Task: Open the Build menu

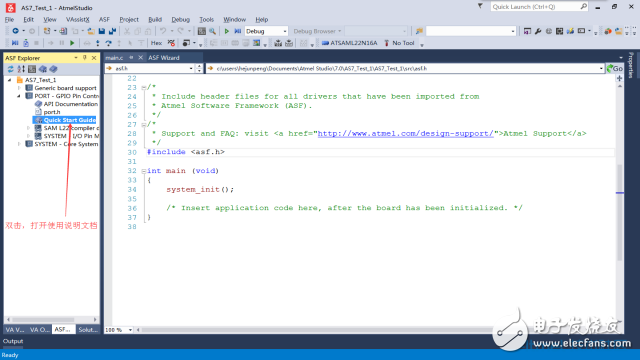Action: coord(155,19)
